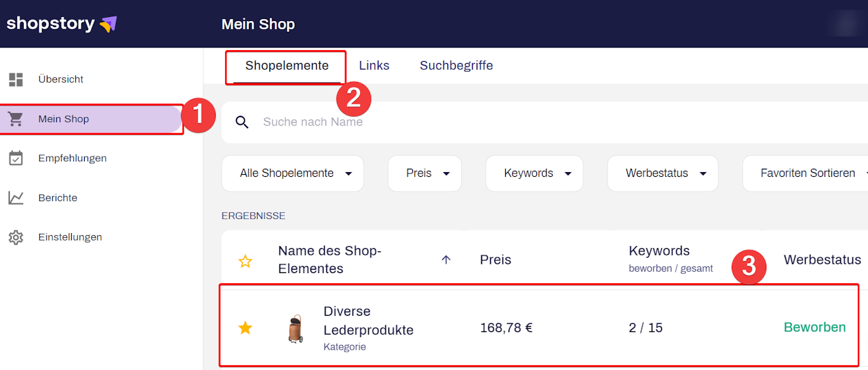Screen dimensions: 868x370
Task: Focus the Suche nach Name field
Action: pyautogui.click(x=475, y=122)
